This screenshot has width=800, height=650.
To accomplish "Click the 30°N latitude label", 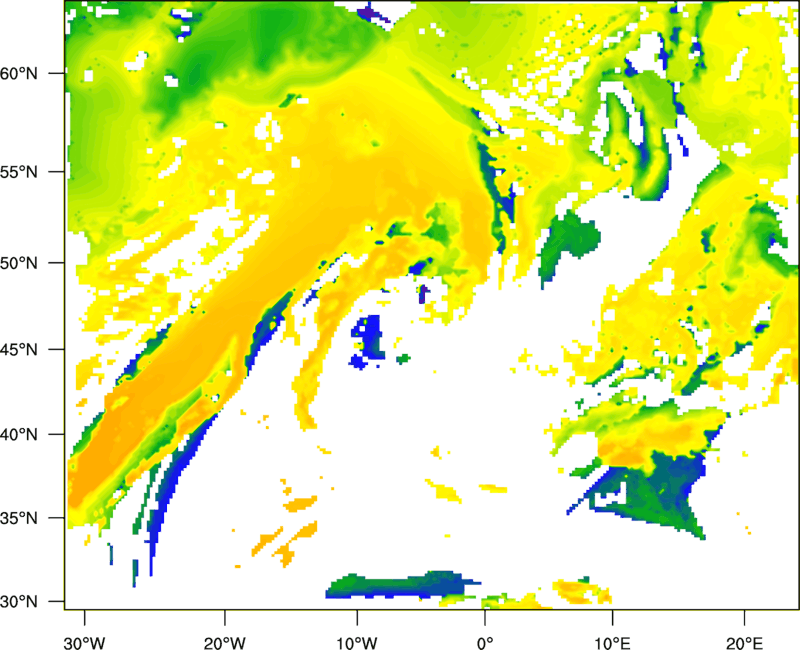I will click(x=19, y=602).
